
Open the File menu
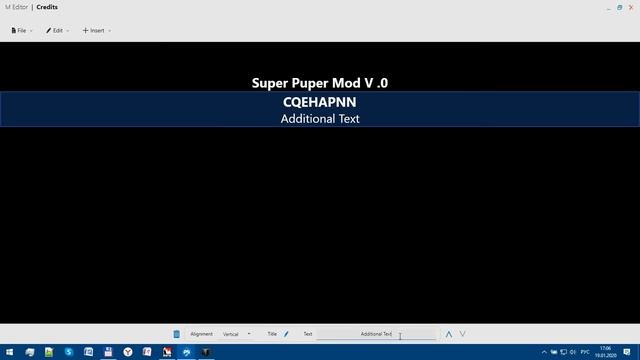point(22,31)
